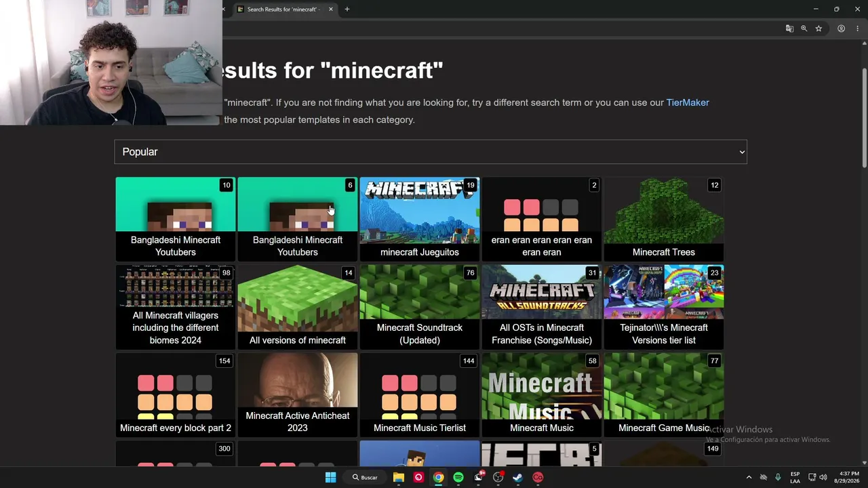Viewport: 868px width, 488px height.
Task: Expand the Popular sort dropdown
Action: [x=431, y=152]
